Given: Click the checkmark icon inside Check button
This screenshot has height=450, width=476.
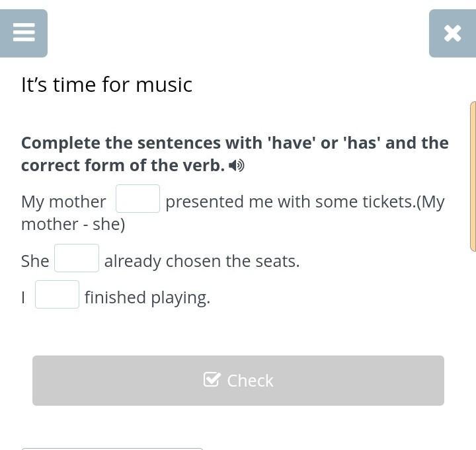Looking at the screenshot, I should tap(212, 379).
